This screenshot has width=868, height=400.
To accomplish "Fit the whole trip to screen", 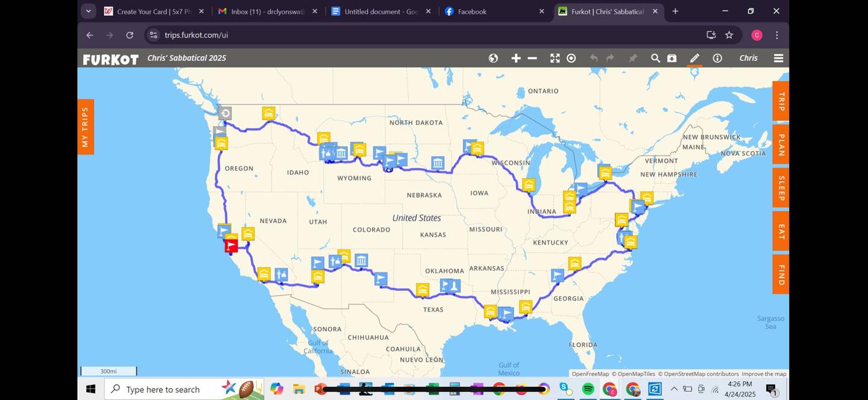I will (x=555, y=58).
